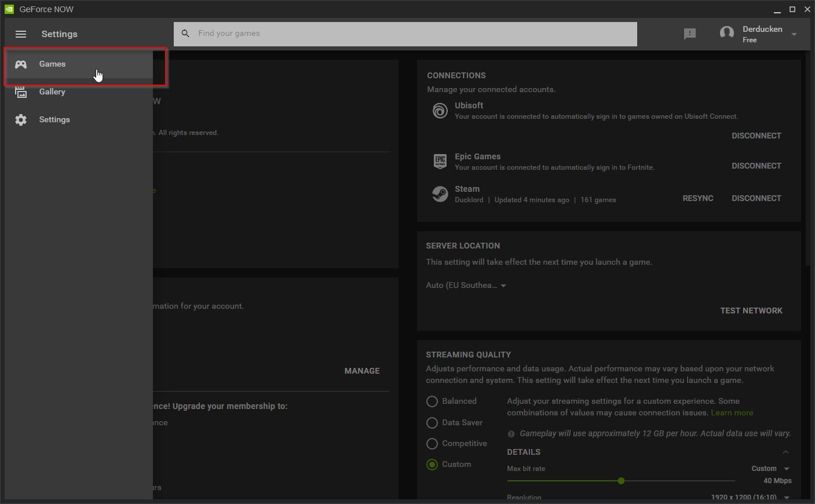
Task: Click the Games controller icon
Action: (21, 64)
